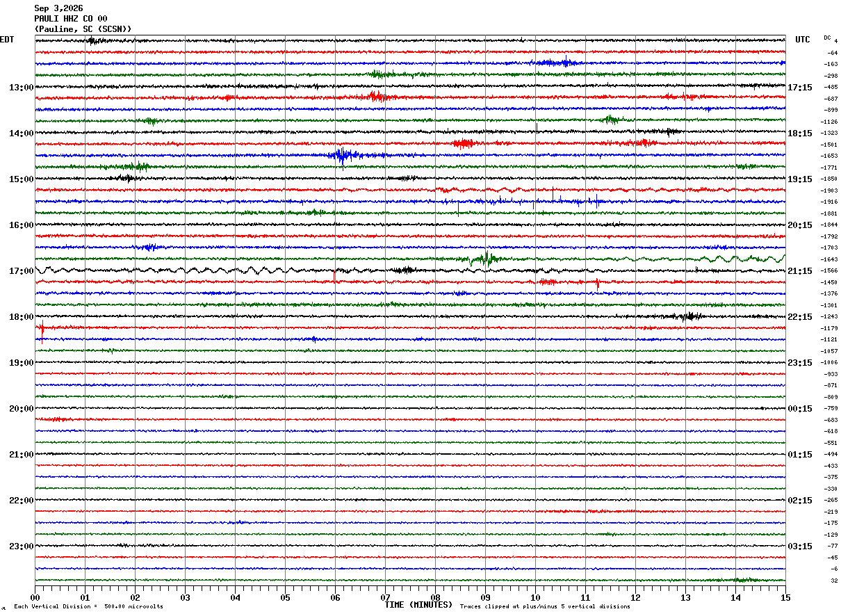
Task: Select the UTC time zone label
Action: point(803,40)
